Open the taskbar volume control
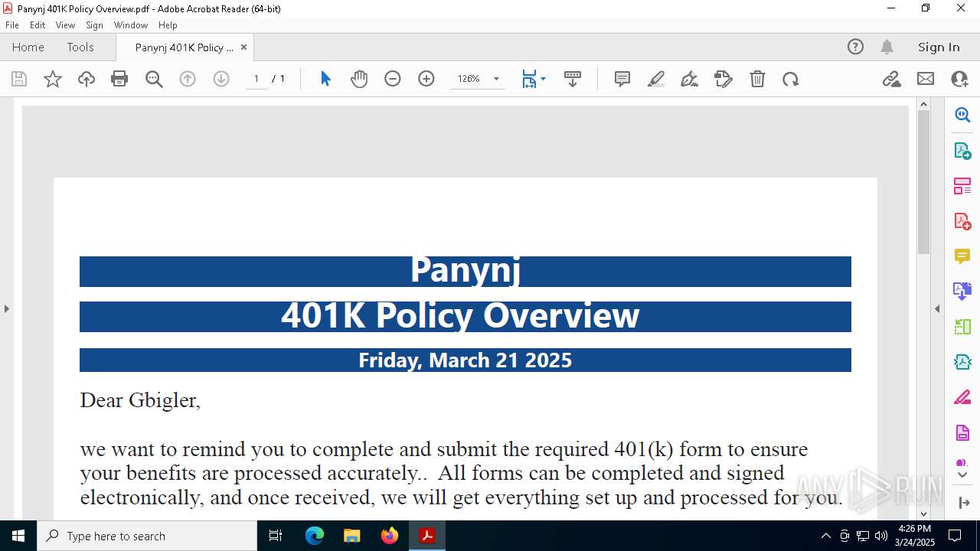 [x=881, y=536]
